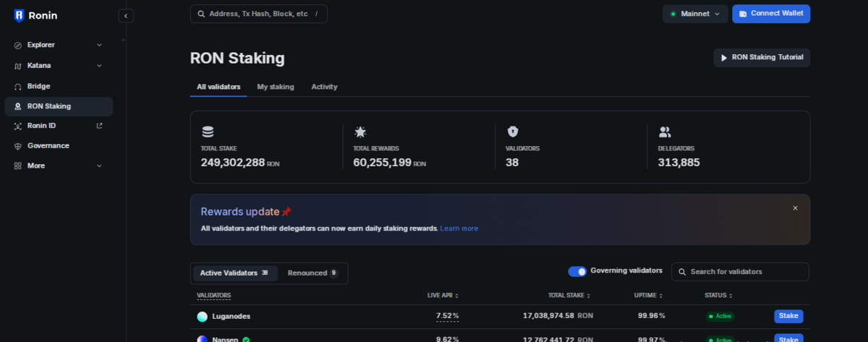Click the Delegators people icon
Image resolution: width=868 pixels, height=342 pixels.
click(665, 132)
